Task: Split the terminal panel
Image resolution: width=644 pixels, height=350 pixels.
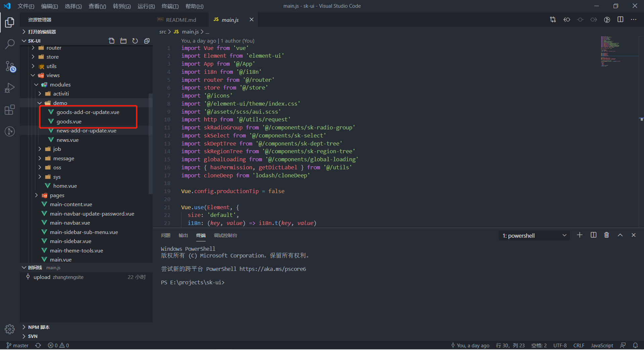Action: point(593,235)
